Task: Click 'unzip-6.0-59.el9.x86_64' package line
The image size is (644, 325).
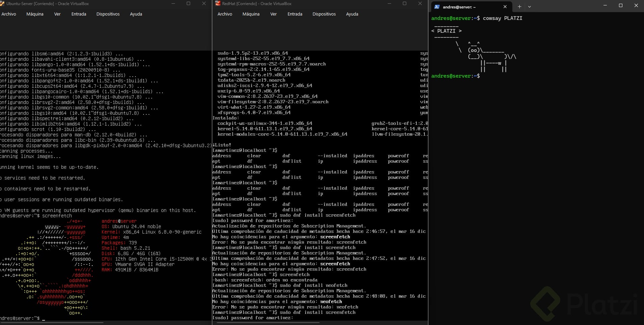Action: [x=249, y=91]
